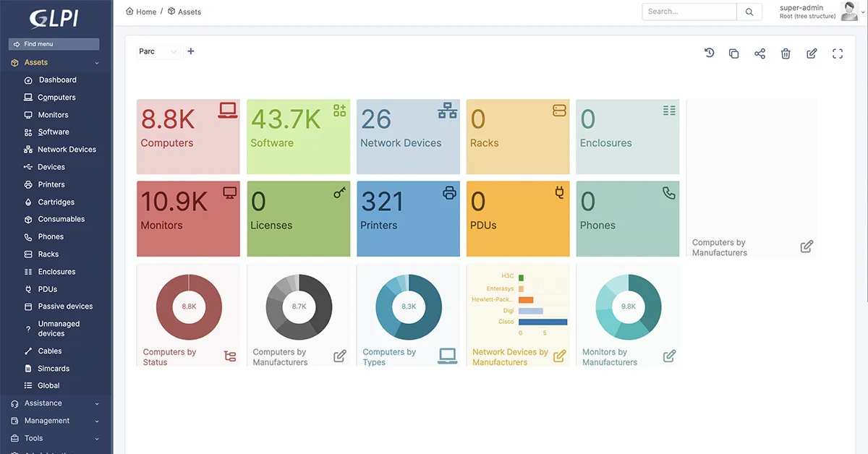Add a new dashboard with plus icon
This screenshot has width=868, height=454.
pyautogui.click(x=191, y=51)
